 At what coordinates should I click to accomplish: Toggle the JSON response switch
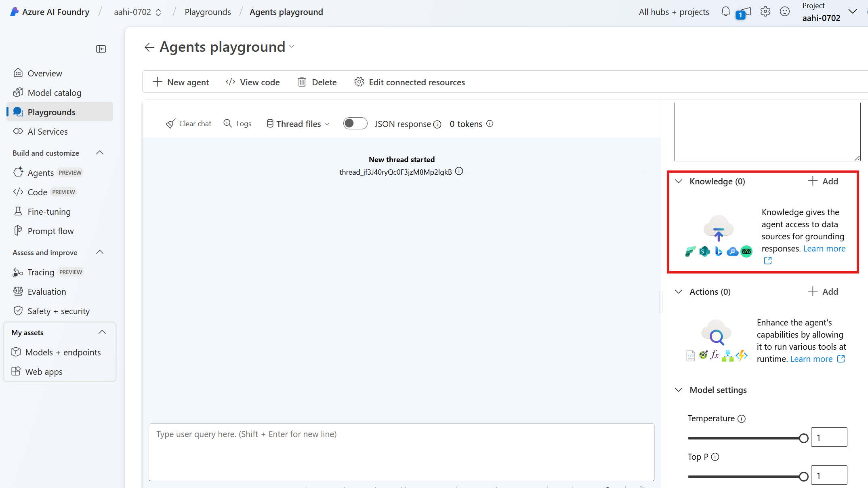pos(355,124)
